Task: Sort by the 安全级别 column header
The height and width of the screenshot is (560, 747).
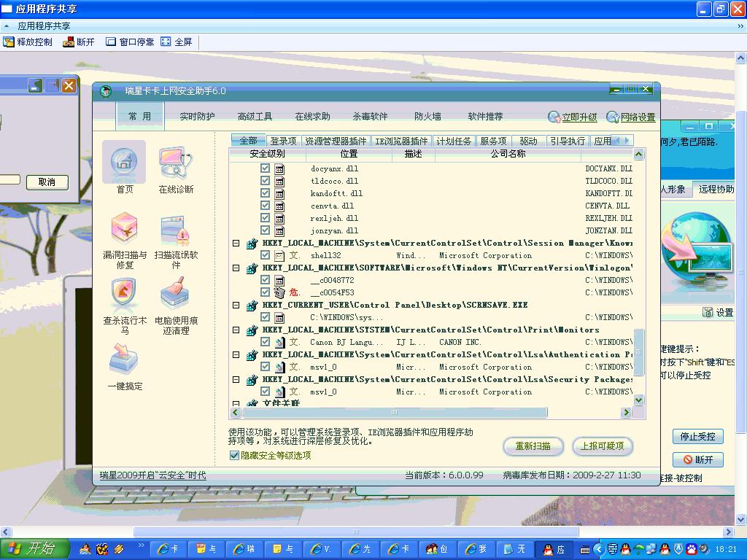Action: click(x=267, y=154)
